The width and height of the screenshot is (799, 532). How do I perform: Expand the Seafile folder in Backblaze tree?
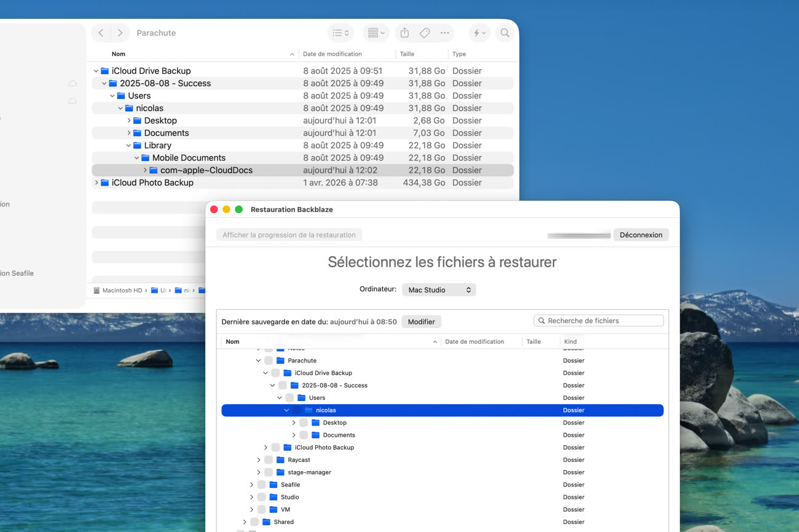(x=251, y=485)
